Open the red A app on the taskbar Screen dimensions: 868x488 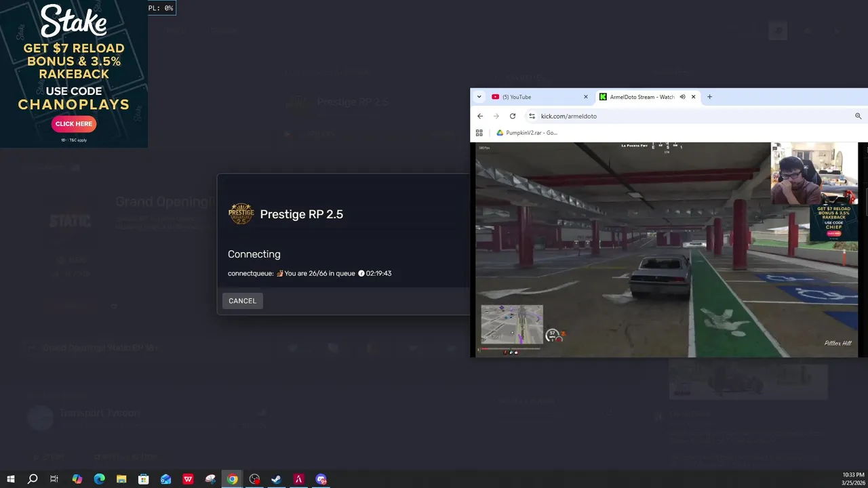pos(299,479)
